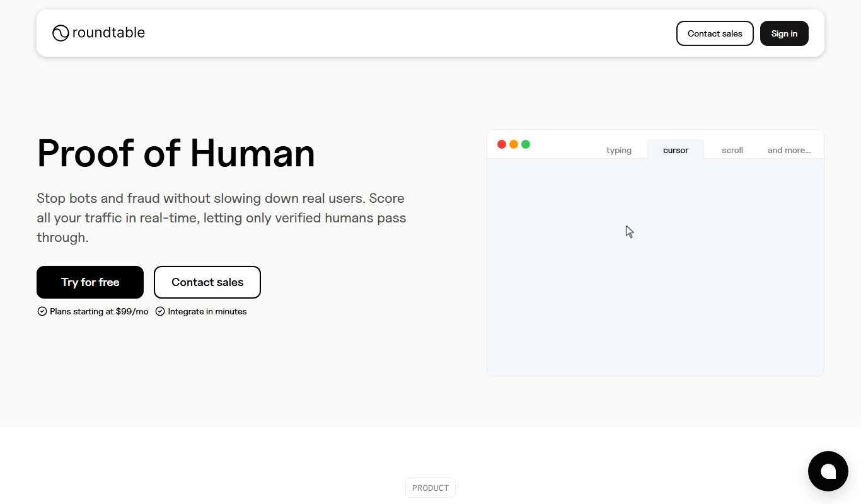Click the Proof of Human headline

[x=176, y=153]
